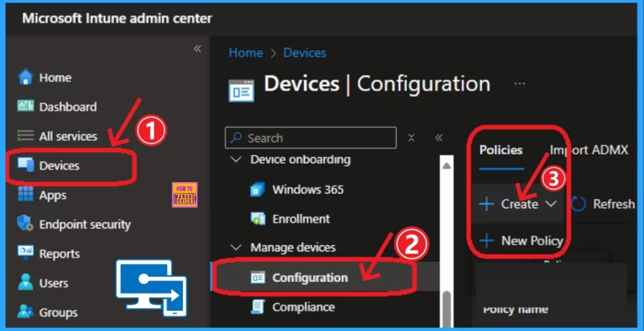This screenshot has height=331, width=644.
Task: Click the Configuration profile icon in menu
Action: (258, 278)
